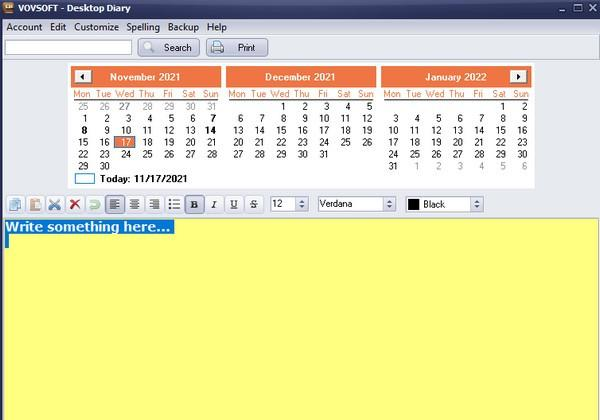Select January 15 in calendar

point(501,130)
